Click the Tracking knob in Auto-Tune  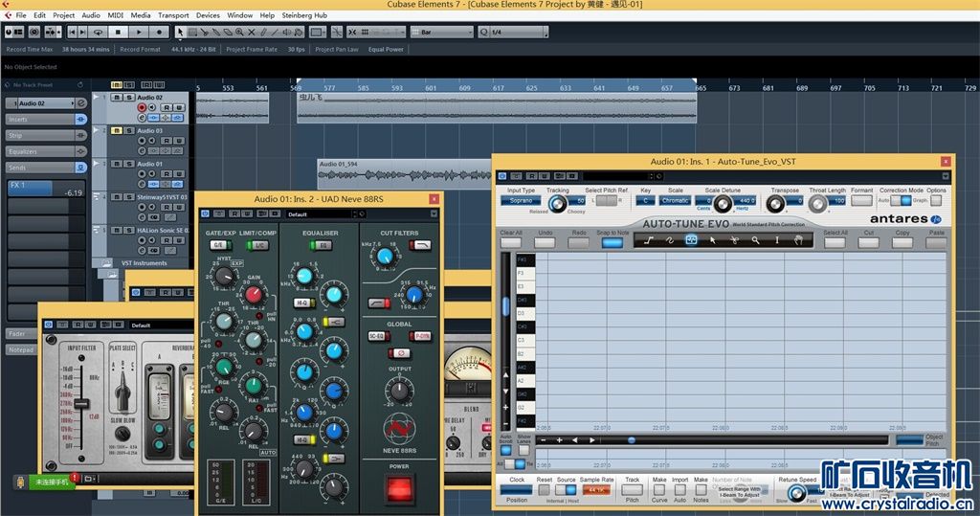point(558,204)
